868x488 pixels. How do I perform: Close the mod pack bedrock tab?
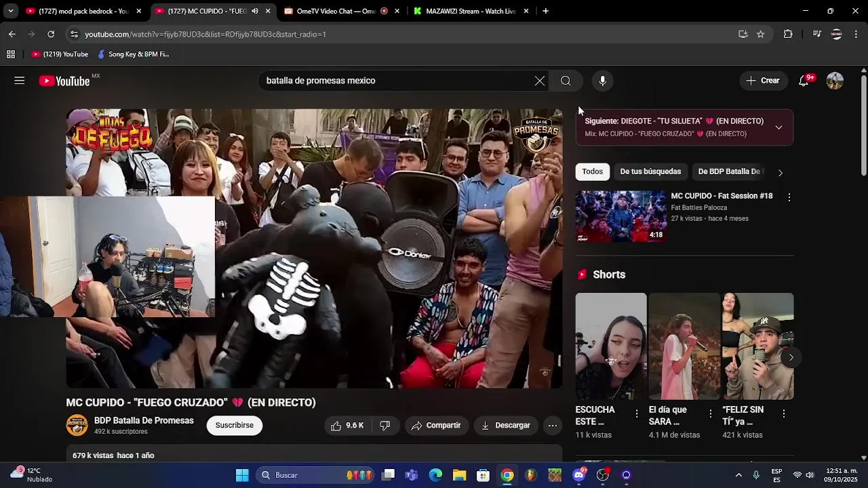[x=138, y=11]
